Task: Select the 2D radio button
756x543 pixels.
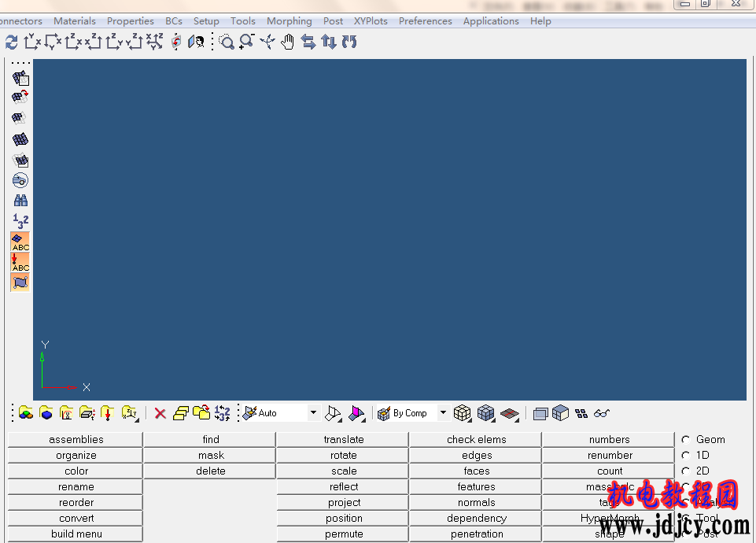Action: click(686, 471)
